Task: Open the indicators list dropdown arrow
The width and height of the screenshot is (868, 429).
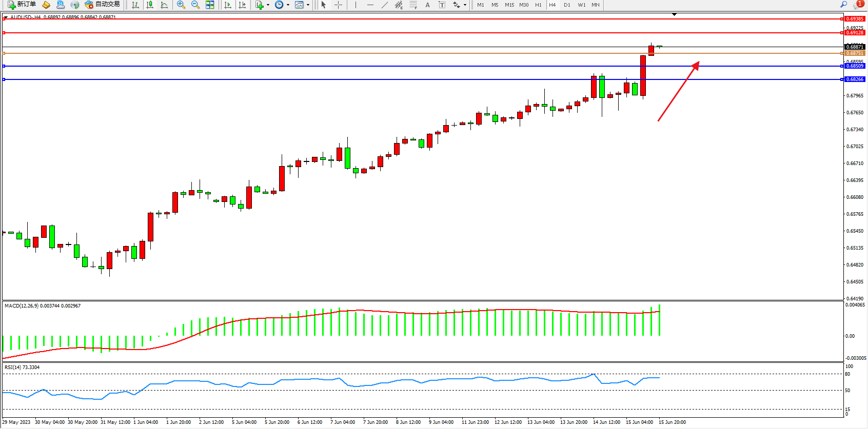Action: coord(268,5)
